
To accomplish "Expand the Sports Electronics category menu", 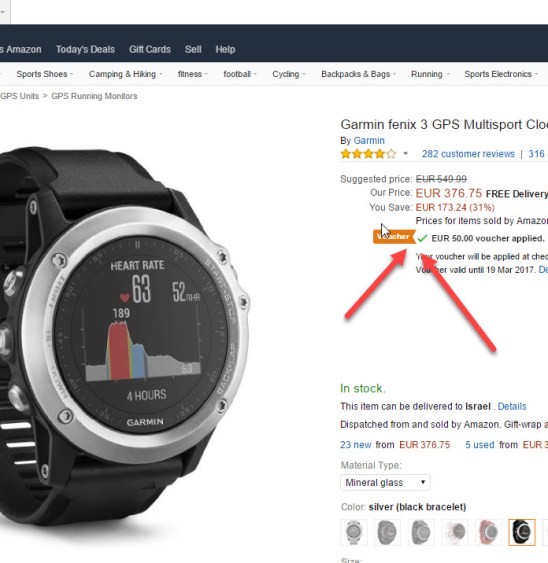I will (501, 74).
